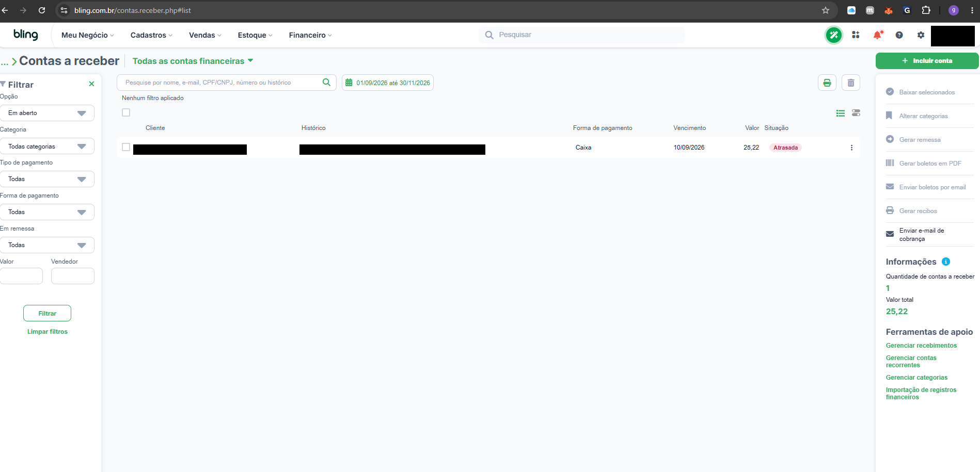Open the browser extensions puzzle icon

tap(926, 10)
